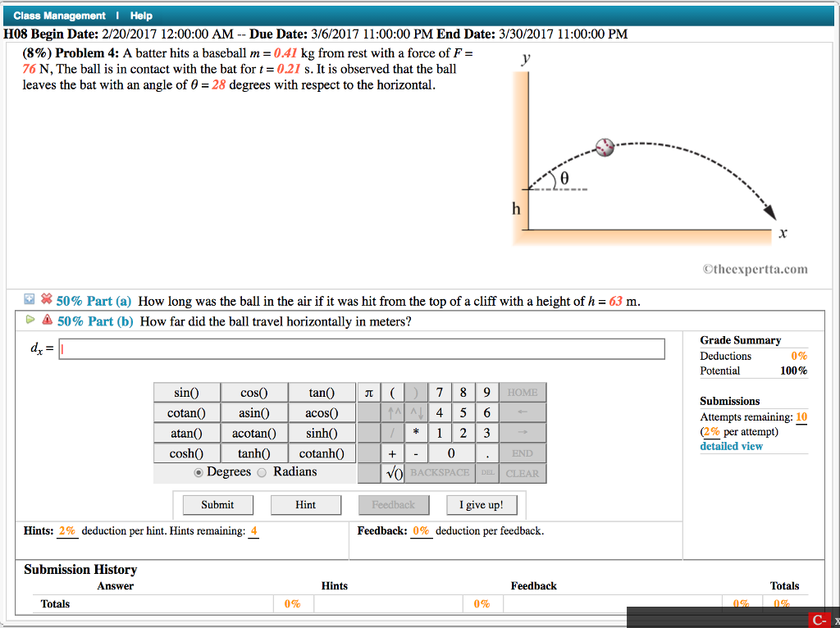Select the pi symbol on the keypad
Screen dimensions: 840x628
click(369, 392)
